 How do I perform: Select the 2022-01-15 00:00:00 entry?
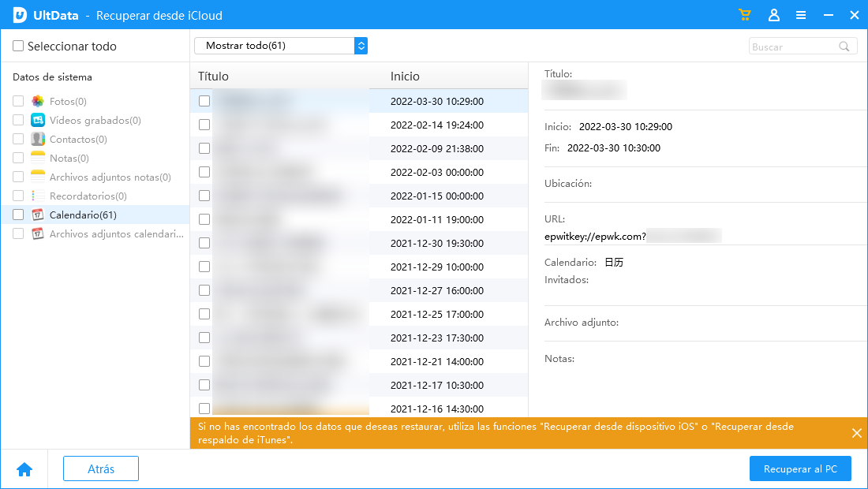(x=359, y=196)
